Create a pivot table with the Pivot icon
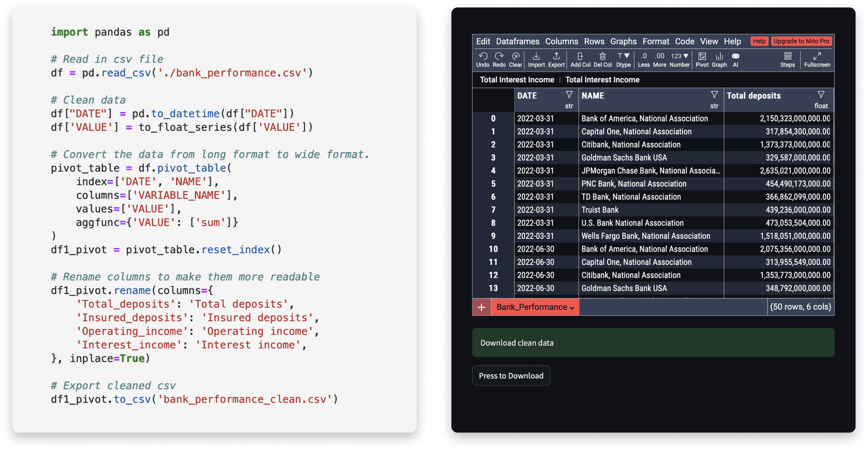The image size is (868, 450). click(x=702, y=59)
